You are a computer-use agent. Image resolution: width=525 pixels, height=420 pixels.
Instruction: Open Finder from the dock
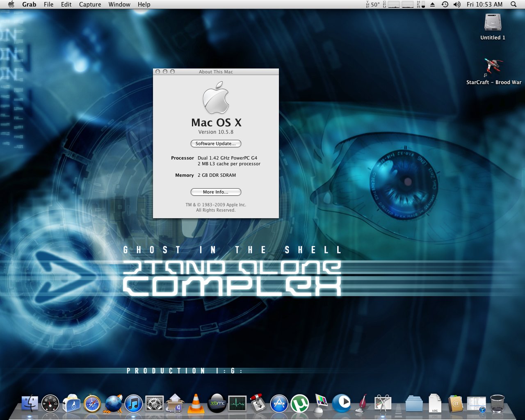click(x=30, y=404)
